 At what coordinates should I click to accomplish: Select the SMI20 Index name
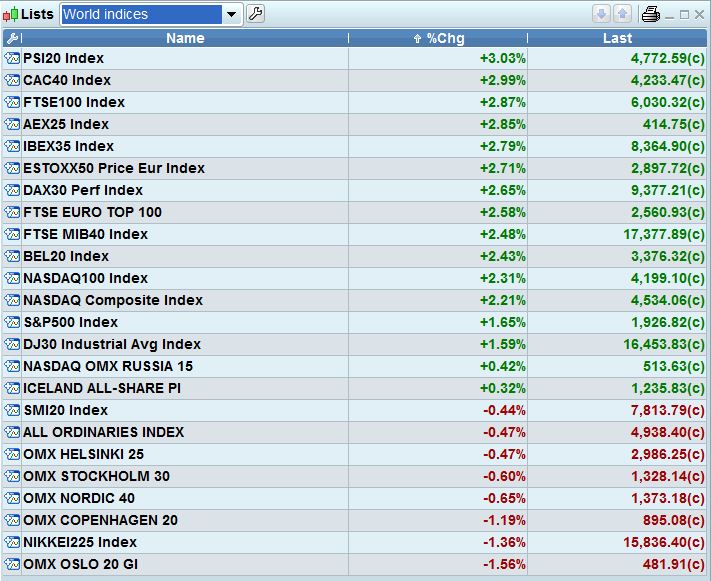click(66, 410)
